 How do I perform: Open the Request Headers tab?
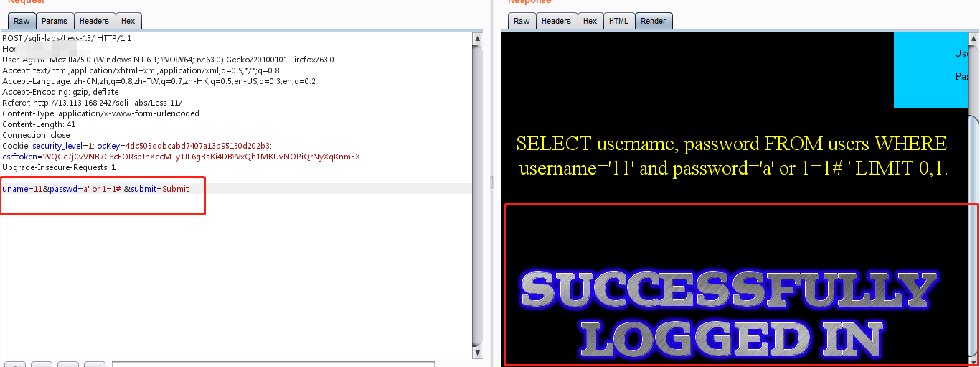point(94,21)
